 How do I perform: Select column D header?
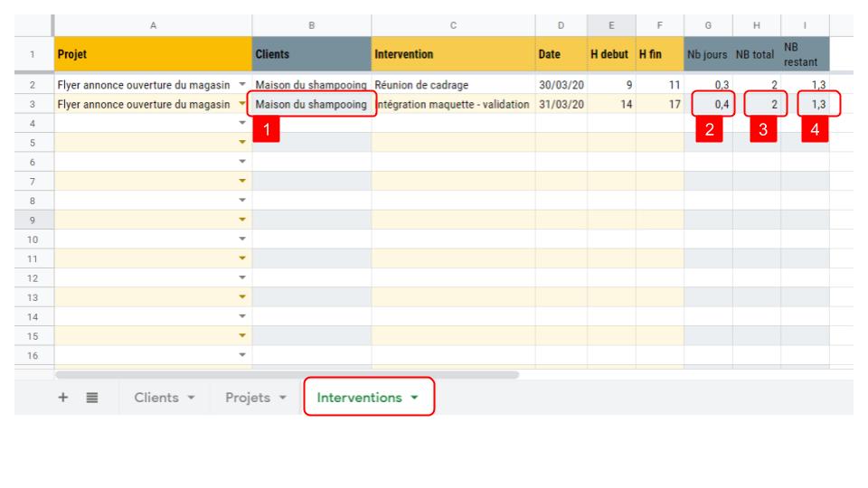click(x=561, y=25)
